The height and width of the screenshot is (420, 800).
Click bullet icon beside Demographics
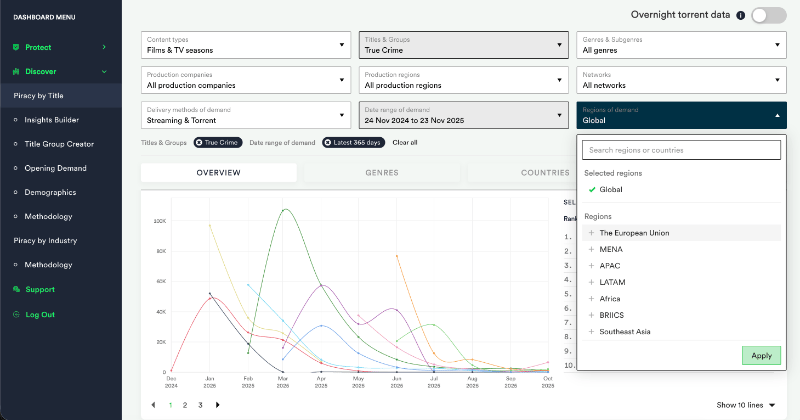(x=15, y=192)
